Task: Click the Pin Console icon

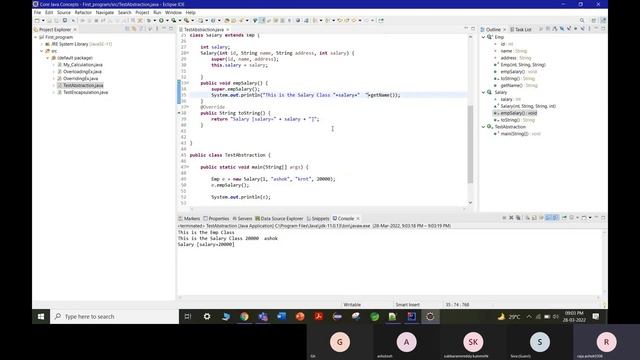Action: click(x=564, y=218)
